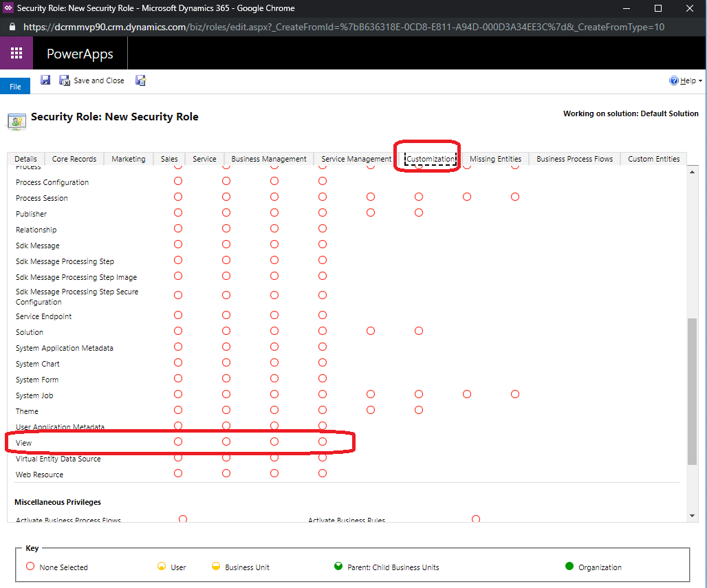Click the Sdk Message Processing Step label
The width and height of the screenshot is (707, 588).
coord(65,261)
